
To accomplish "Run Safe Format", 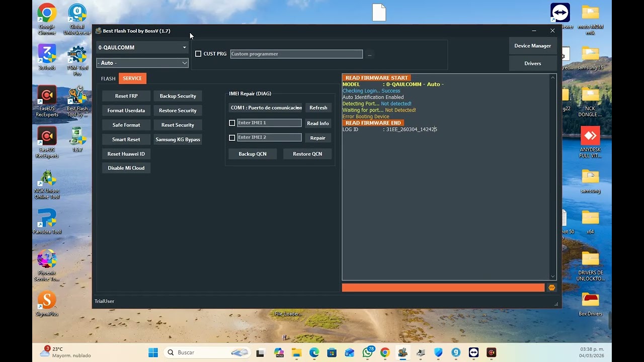I will click(126, 125).
